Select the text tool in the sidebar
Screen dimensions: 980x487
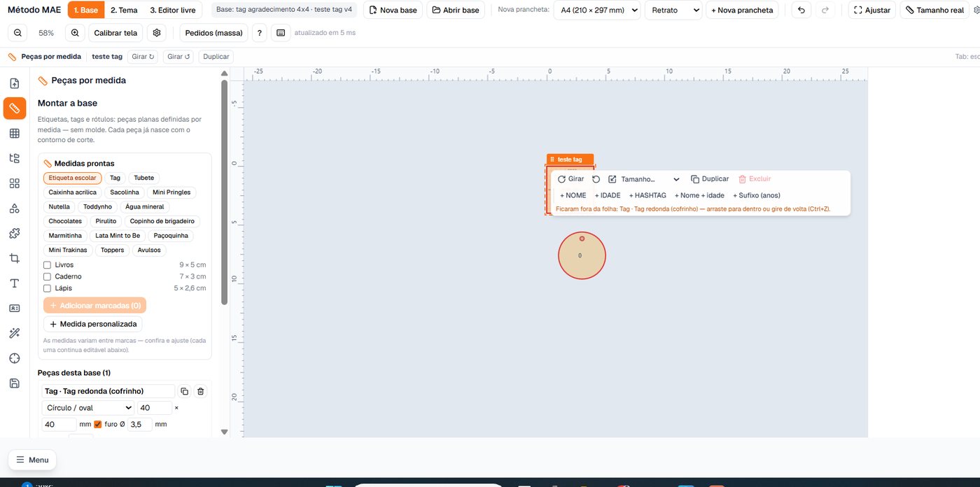click(15, 283)
